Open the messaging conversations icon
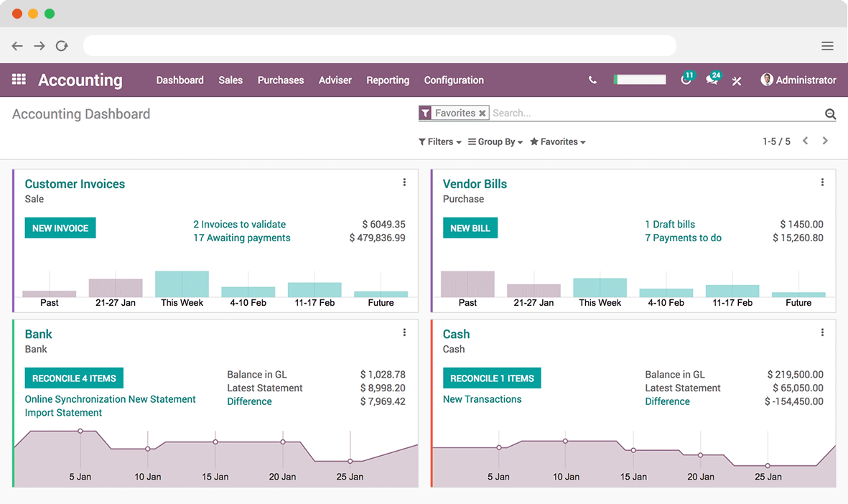 (710, 80)
